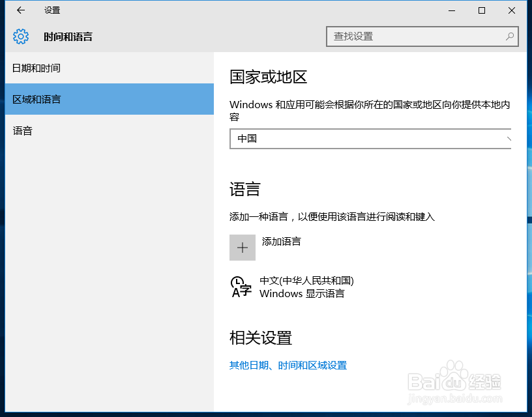Screen dimensions: 532x417
Task: Open the 日期和时间 page
Action: [x=110, y=68]
